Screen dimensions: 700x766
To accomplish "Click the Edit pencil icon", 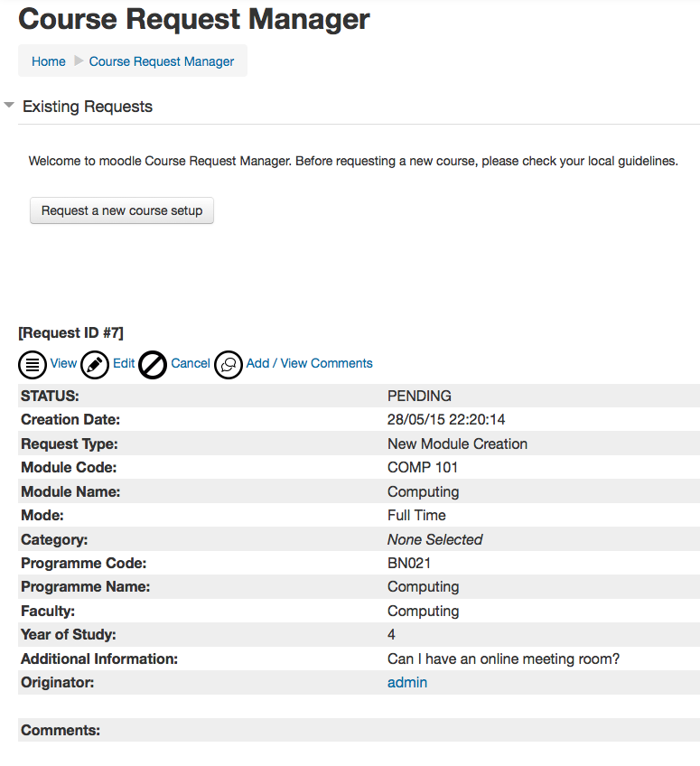I will [95, 365].
